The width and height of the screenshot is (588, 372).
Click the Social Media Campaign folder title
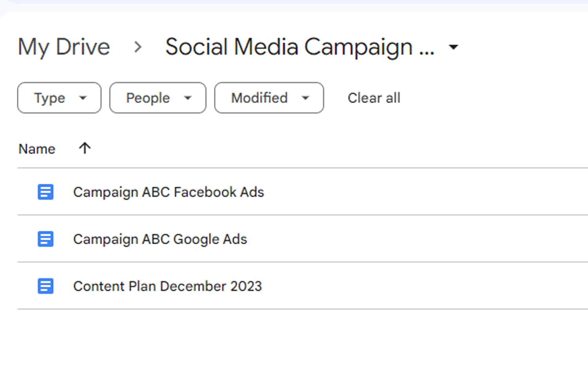299,47
